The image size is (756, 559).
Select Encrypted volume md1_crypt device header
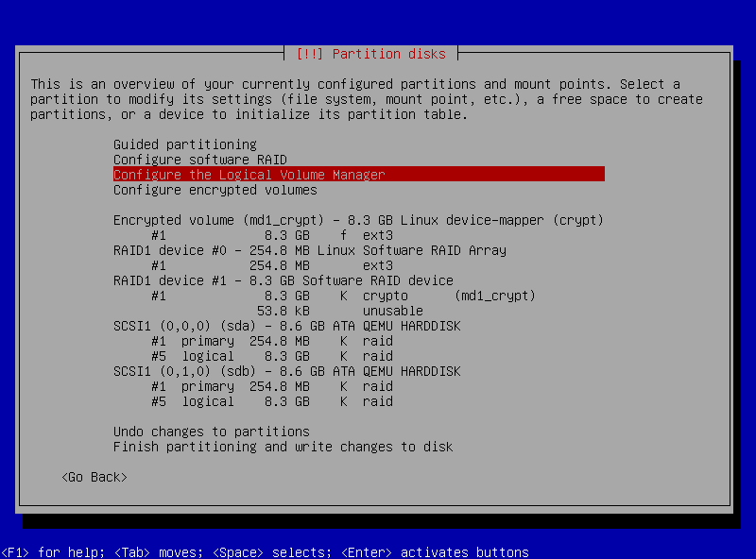pos(358,220)
